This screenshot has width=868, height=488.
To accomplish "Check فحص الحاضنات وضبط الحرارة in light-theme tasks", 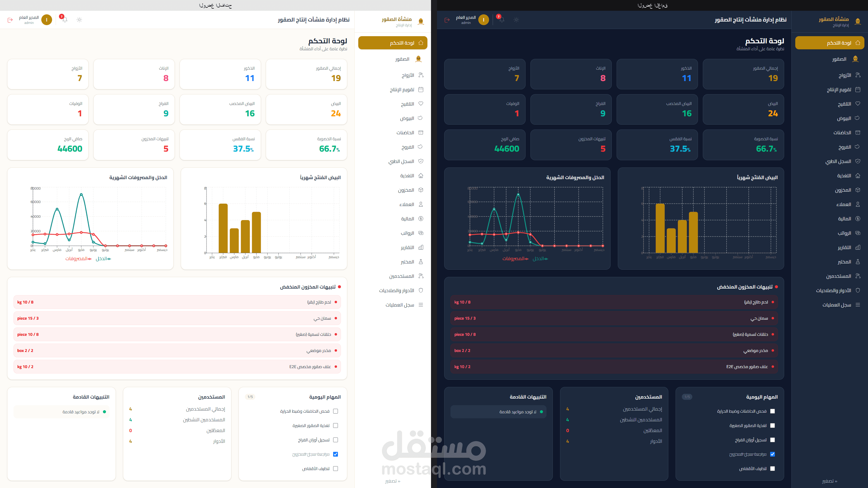I will (x=335, y=411).
